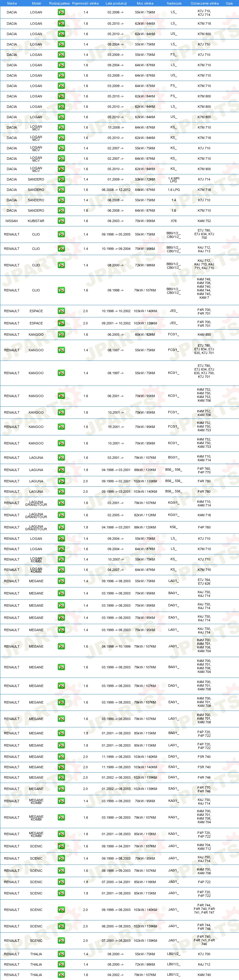Click the Oznaczenie silnika column header
Viewport: 239px width, 980px height.
pyautogui.click(x=204, y=3)
